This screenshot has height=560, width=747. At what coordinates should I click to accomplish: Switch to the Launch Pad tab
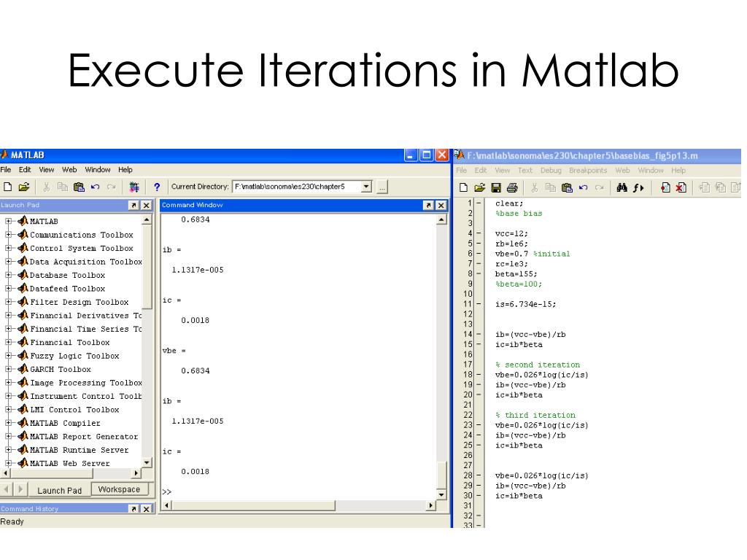(60, 490)
